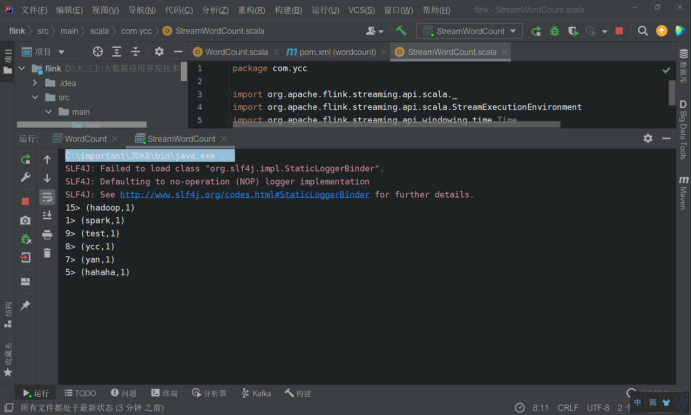The width and height of the screenshot is (692, 415).
Task: Move down the stack trace arrow
Action: point(47,178)
